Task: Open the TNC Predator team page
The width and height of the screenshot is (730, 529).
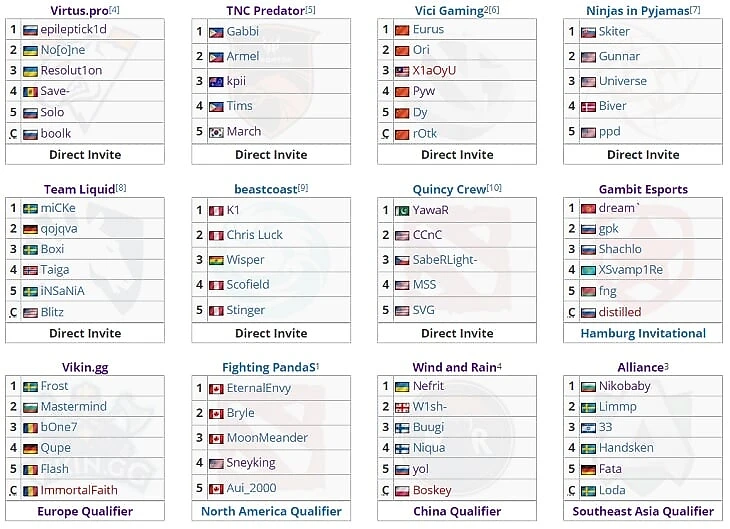Action: pos(265,11)
